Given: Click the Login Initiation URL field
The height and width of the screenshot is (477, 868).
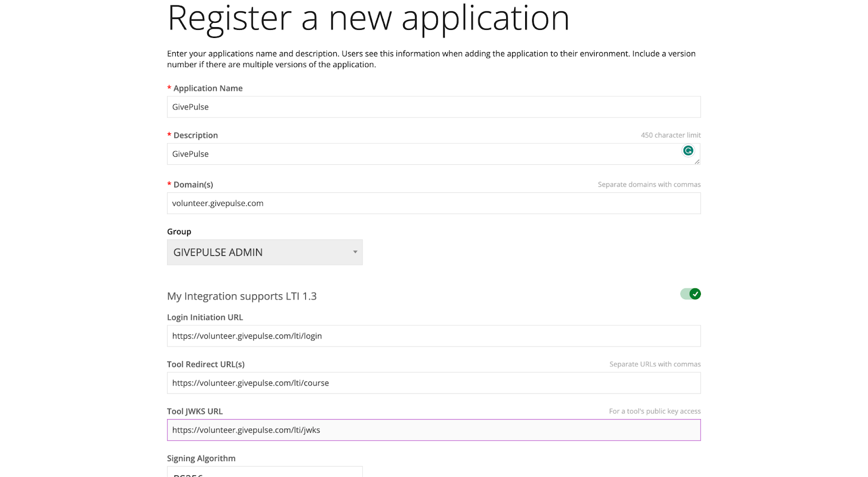Looking at the screenshot, I should 434,336.
